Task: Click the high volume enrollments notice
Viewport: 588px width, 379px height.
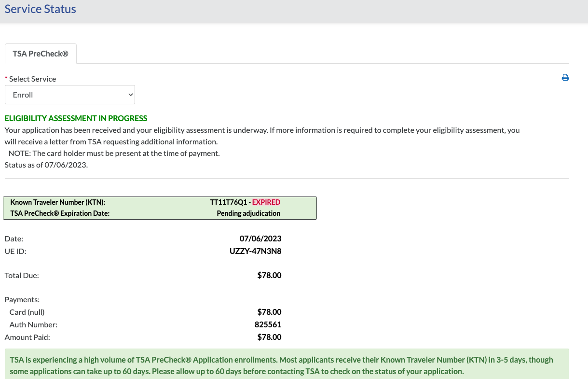Action: [x=287, y=365]
